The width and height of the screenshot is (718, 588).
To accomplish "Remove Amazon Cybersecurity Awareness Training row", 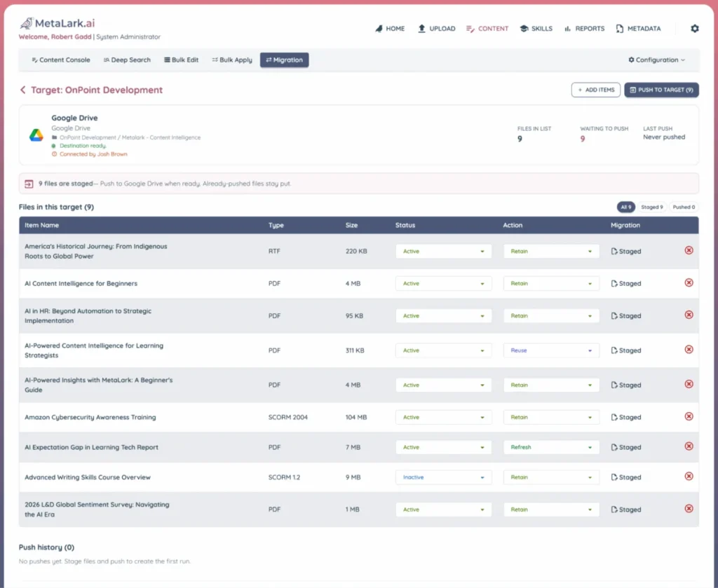I will [x=689, y=416].
